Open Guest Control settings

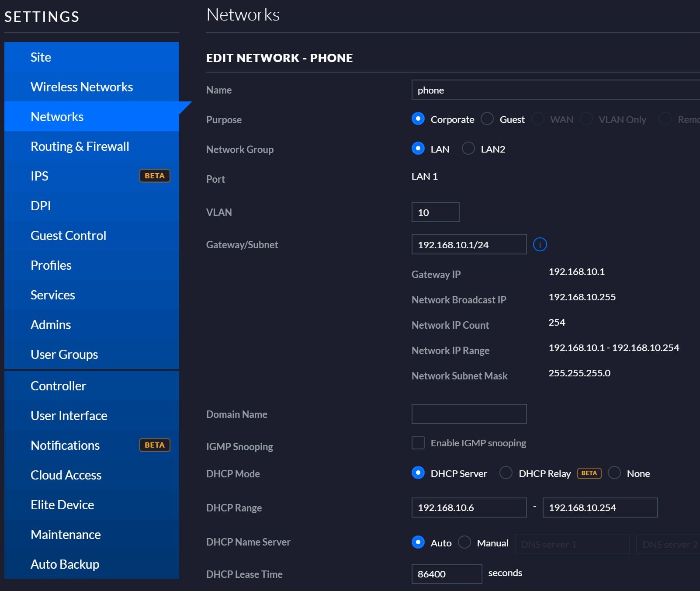(x=92, y=235)
